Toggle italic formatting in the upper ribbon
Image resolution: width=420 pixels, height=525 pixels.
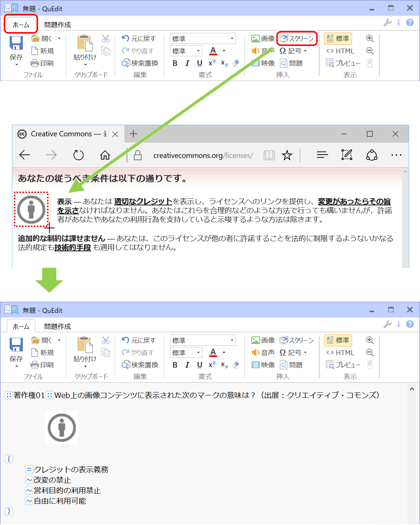[187, 63]
